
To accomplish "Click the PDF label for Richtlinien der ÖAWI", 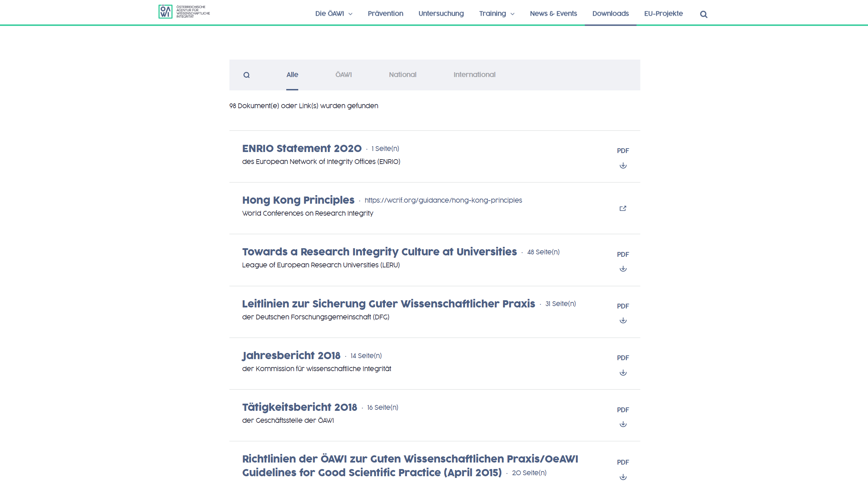I will click(623, 462).
